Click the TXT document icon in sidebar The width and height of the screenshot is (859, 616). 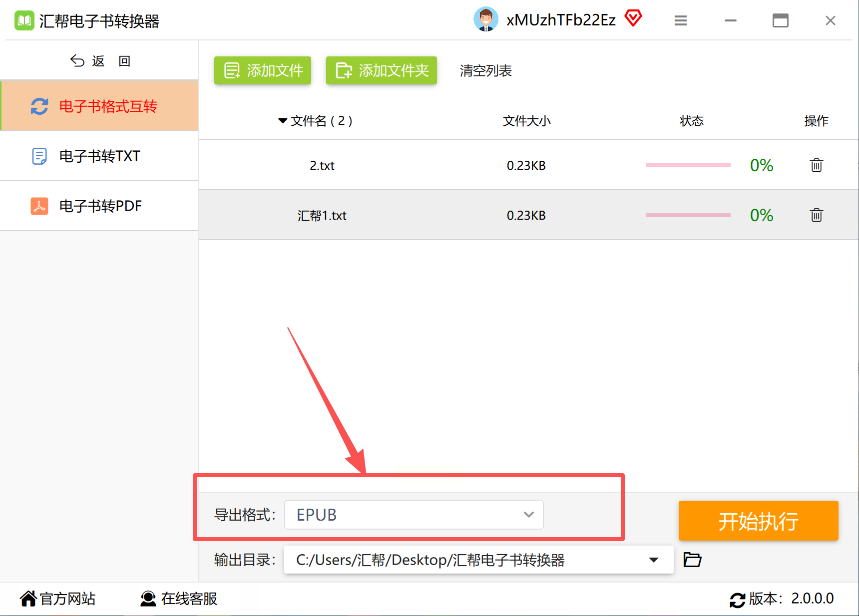point(39,156)
